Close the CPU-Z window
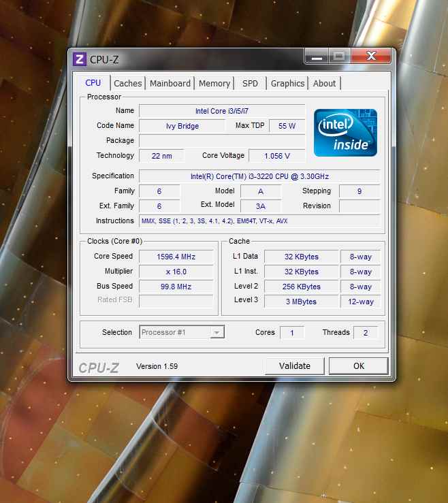This screenshot has width=448, height=503. pos(371,56)
